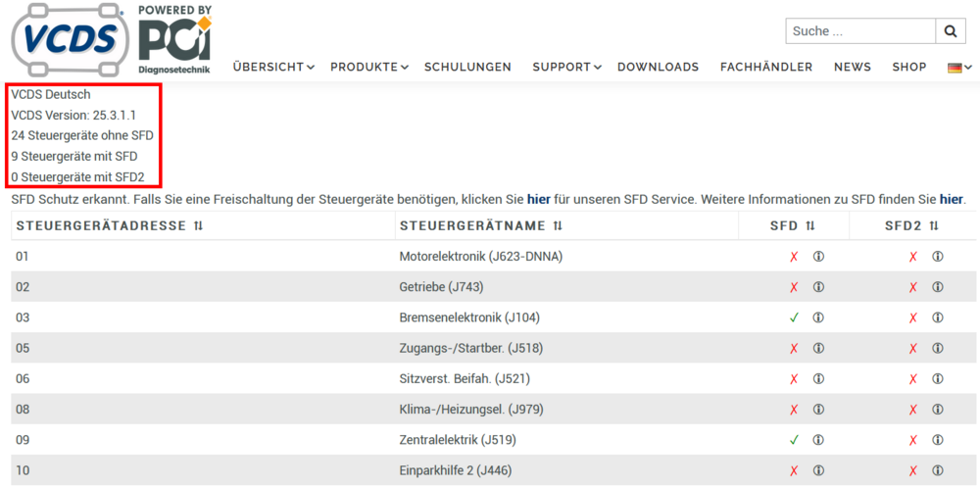Click the search magnifier button
This screenshot has width=980, height=488.
951,31
